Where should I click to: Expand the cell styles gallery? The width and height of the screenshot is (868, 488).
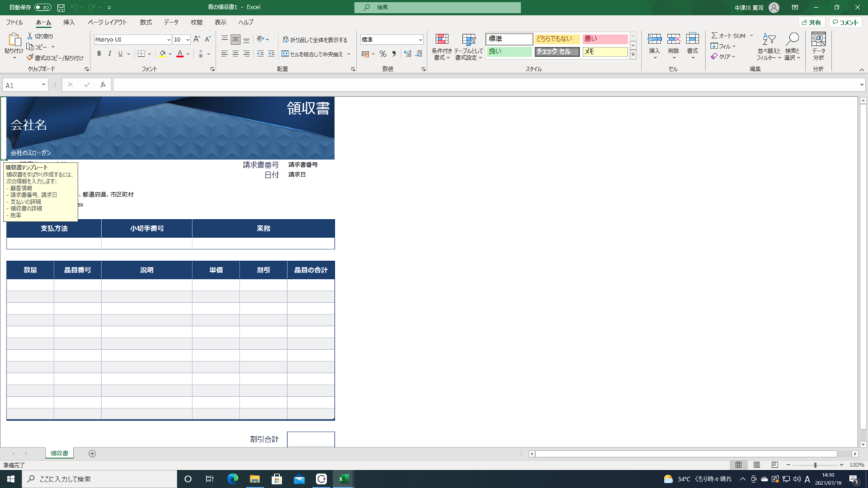pyautogui.click(x=633, y=55)
